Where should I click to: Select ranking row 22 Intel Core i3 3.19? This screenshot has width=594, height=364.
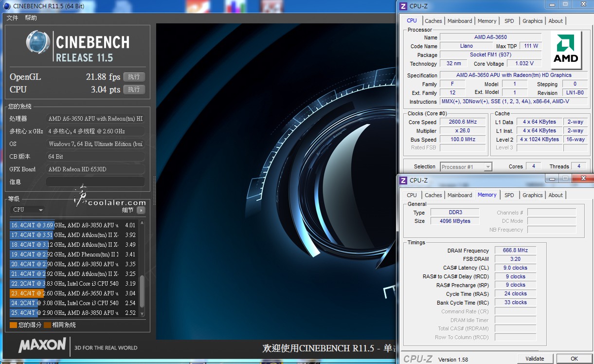73,284
